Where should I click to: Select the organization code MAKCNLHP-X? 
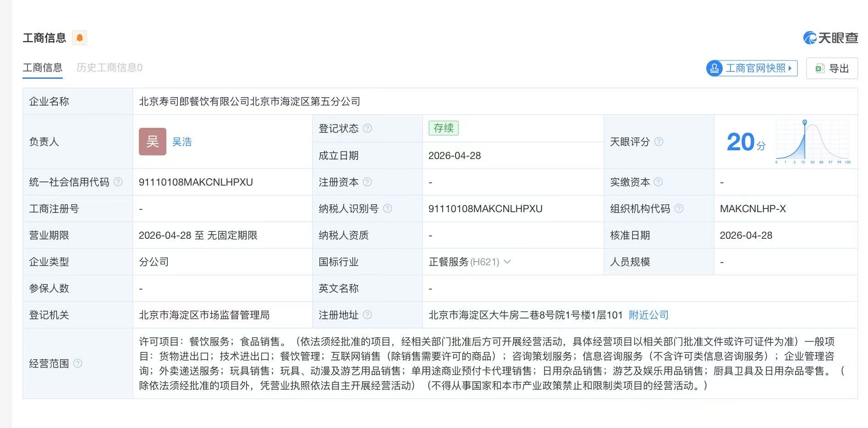[753, 209]
